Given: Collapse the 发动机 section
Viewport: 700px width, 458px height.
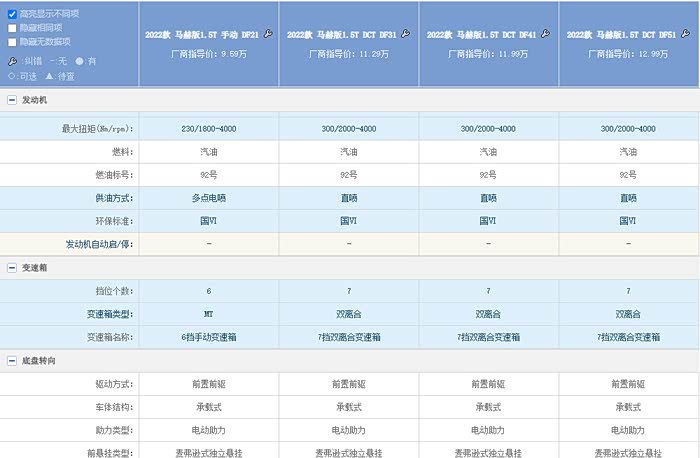Looking at the screenshot, I should coord(12,100).
